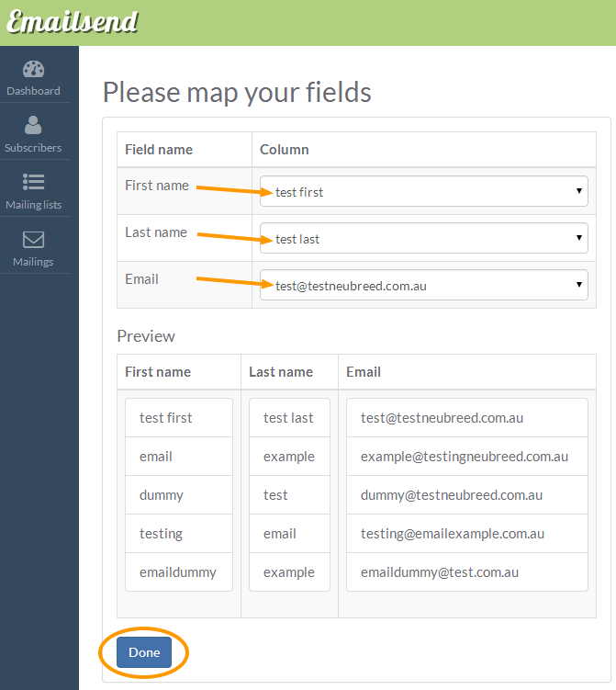Image resolution: width=616 pixels, height=690 pixels.
Task: Select 'test@testneubreed.com.au' preview email cell
Action: (467, 418)
